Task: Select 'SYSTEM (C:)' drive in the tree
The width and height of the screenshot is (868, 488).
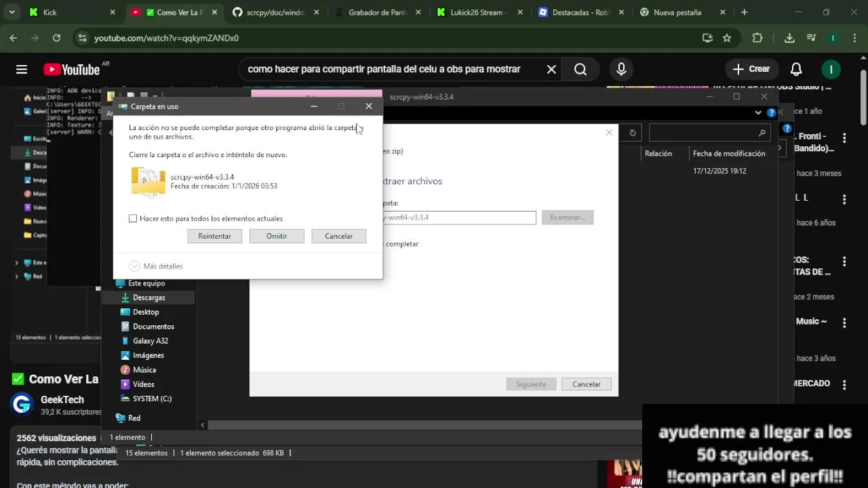Action: coord(152,399)
